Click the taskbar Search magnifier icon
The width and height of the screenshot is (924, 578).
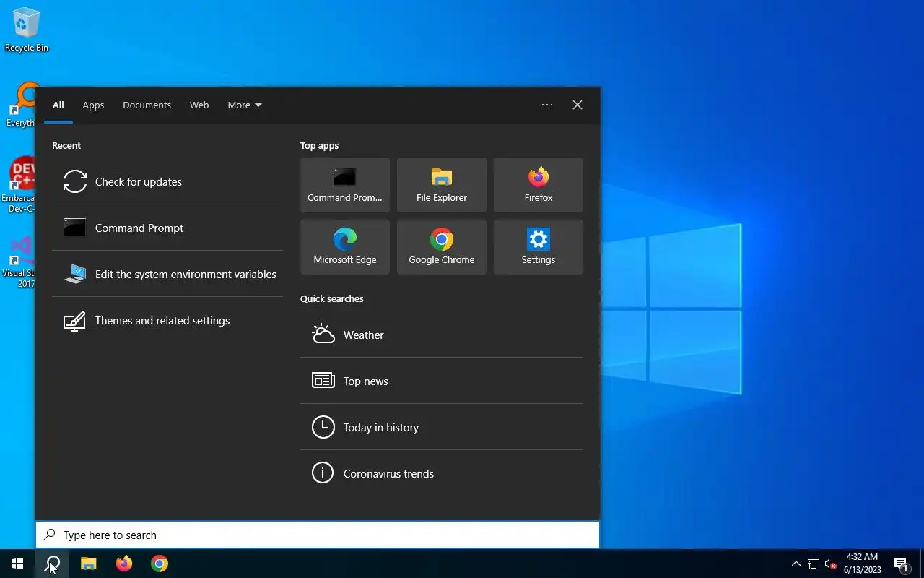click(x=52, y=564)
